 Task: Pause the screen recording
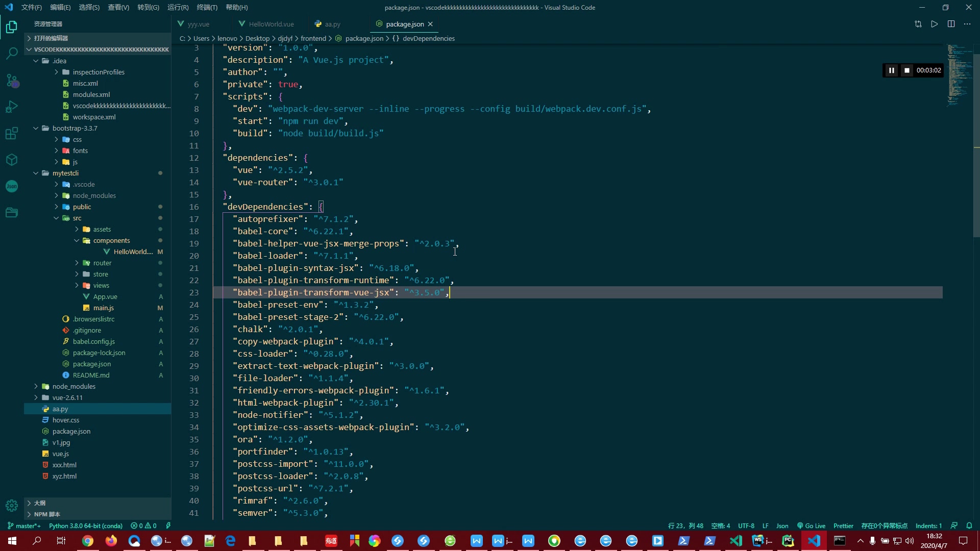click(x=891, y=70)
